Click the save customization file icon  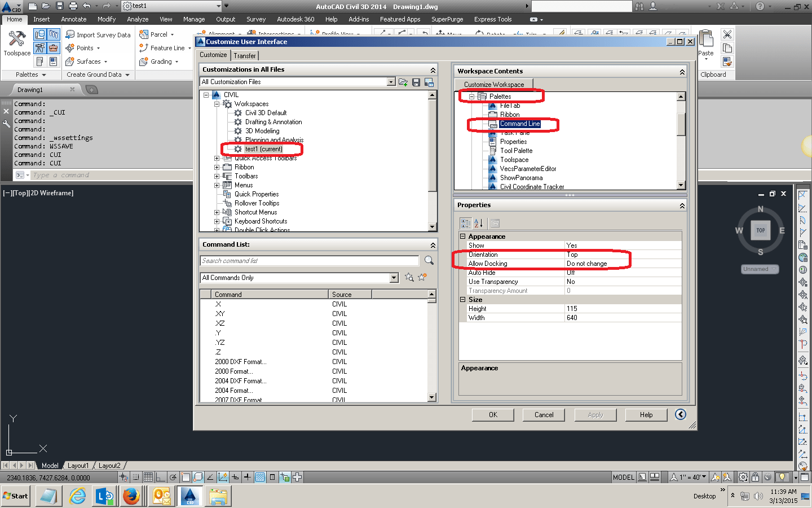point(416,82)
